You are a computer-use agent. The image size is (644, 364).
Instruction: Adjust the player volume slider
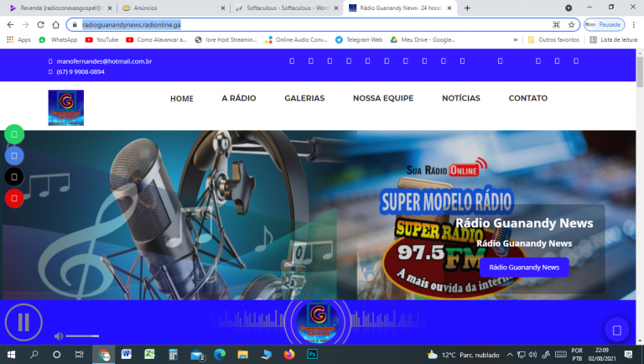click(82, 336)
